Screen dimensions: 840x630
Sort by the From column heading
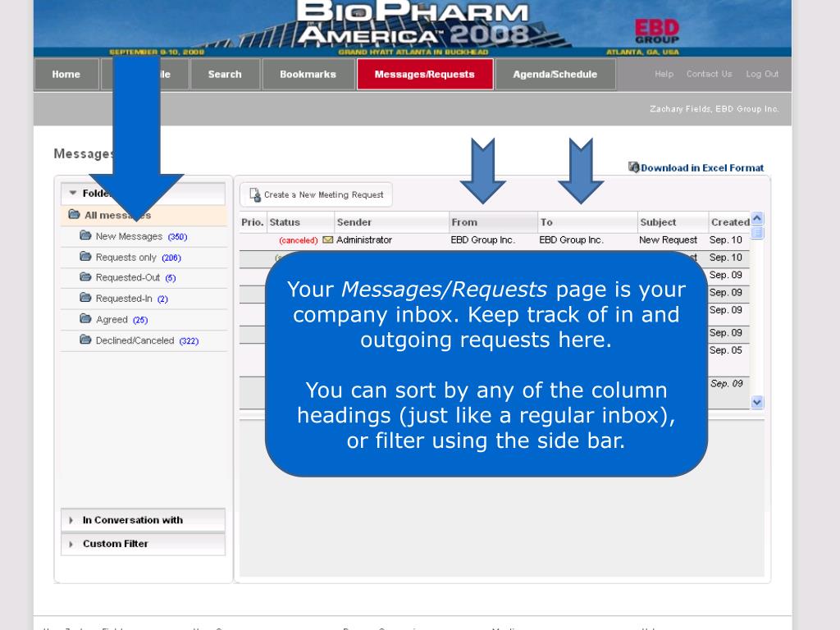(493, 221)
